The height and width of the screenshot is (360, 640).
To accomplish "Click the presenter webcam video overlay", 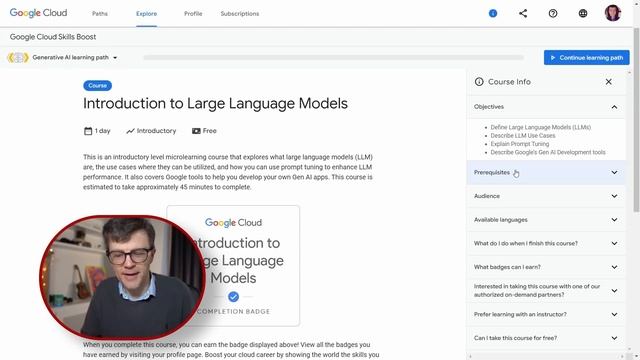I will (122, 278).
